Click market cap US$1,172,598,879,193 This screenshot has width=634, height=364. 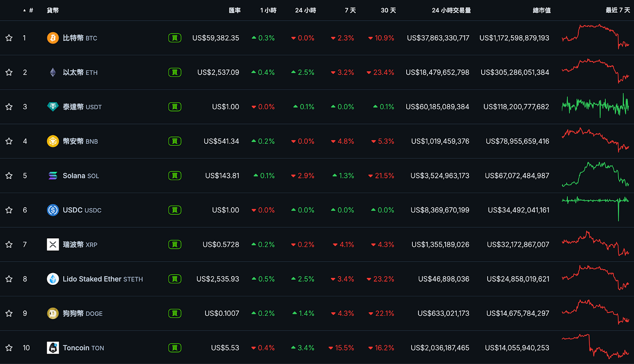click(514, 38)
